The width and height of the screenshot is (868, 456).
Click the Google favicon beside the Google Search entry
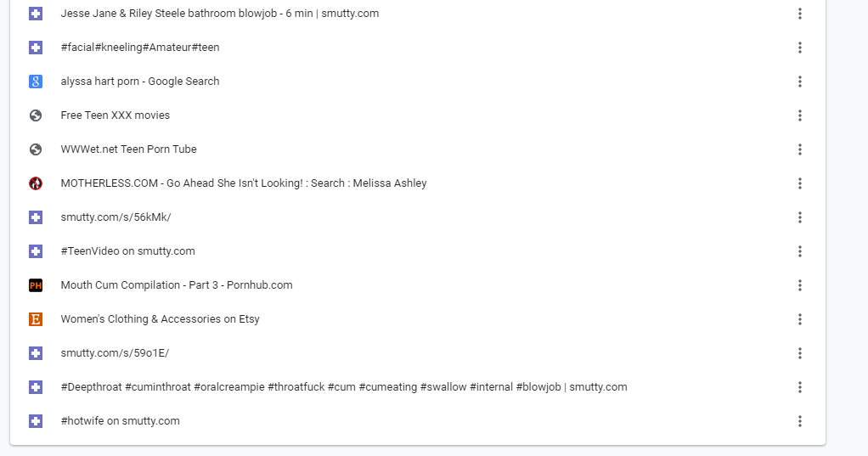pyautogui.click(x=36, y=82)
